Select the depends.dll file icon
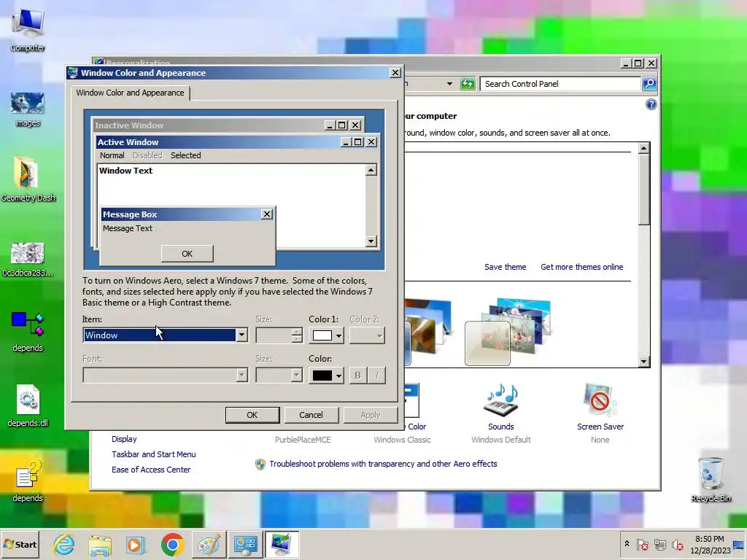 pyautogui.click(x=28, y=405)
